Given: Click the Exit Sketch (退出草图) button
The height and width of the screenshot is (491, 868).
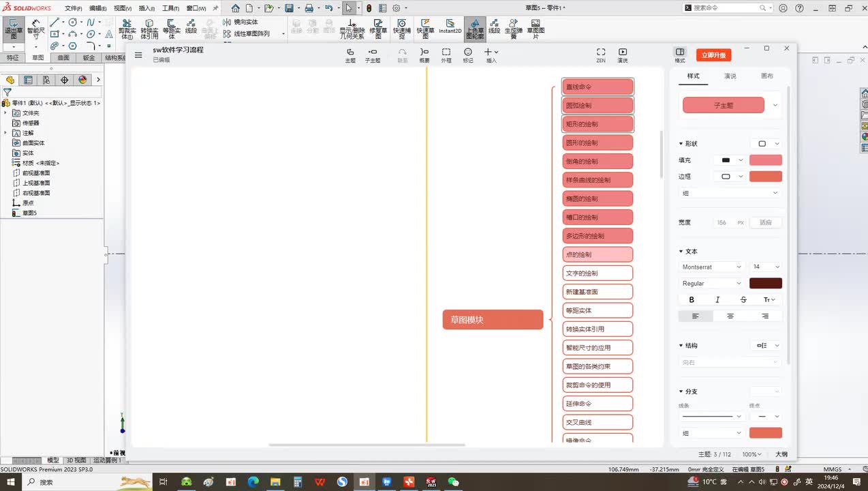Looking at the screenshot, I should tap(13, 29).
